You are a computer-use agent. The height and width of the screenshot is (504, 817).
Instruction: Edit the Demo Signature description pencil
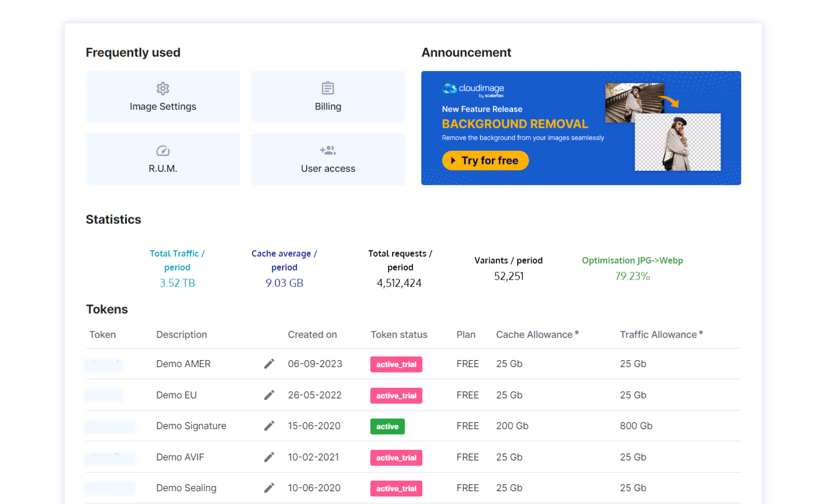click(x=270, y=425)
